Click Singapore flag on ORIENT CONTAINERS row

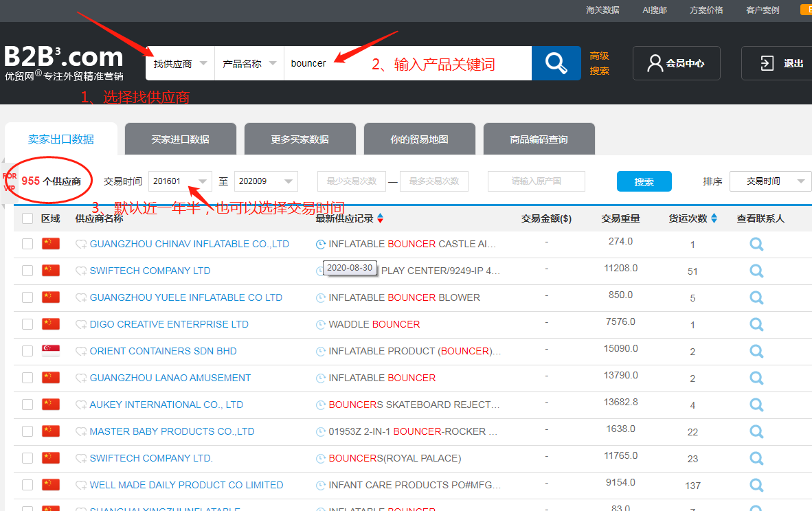[51, 350]
